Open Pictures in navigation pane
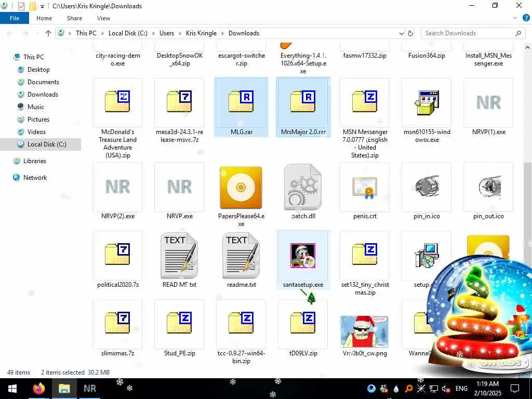The image size is (532, 399). 38,119
